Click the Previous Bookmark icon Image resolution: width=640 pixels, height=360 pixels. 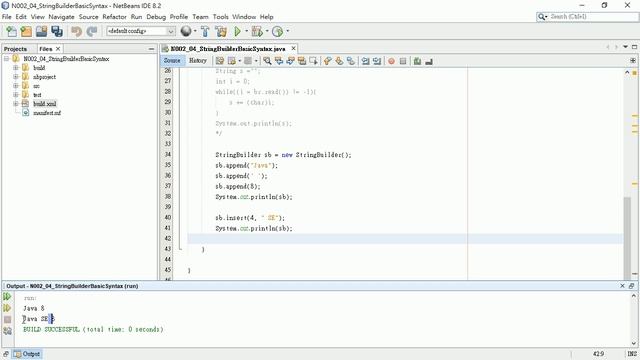tap(327, 61)
